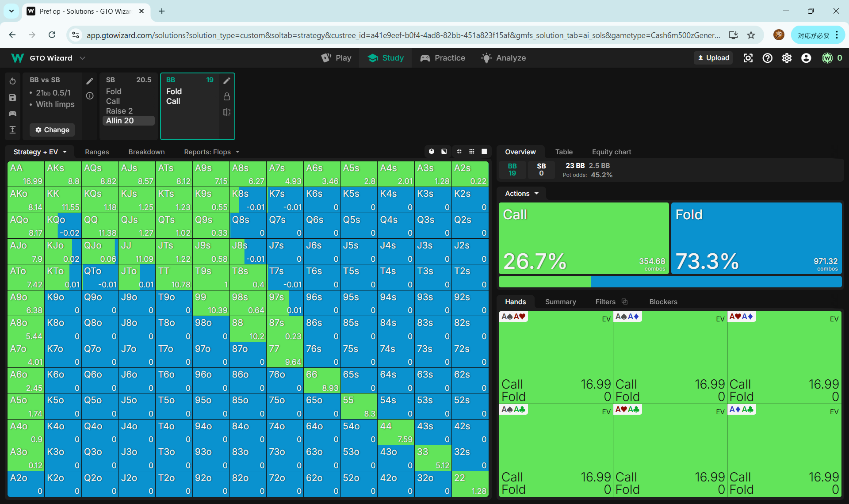Click the Change settings button

(52, 130)
